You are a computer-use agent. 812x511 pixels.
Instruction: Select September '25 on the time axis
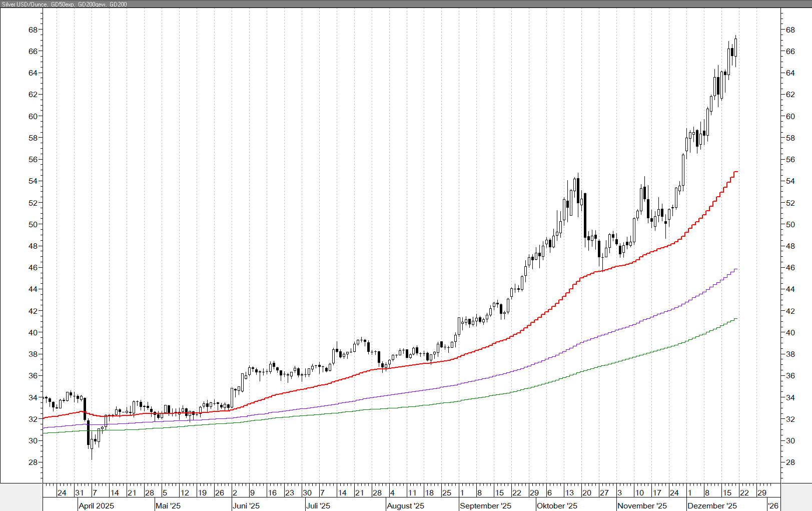pos(485,505)
